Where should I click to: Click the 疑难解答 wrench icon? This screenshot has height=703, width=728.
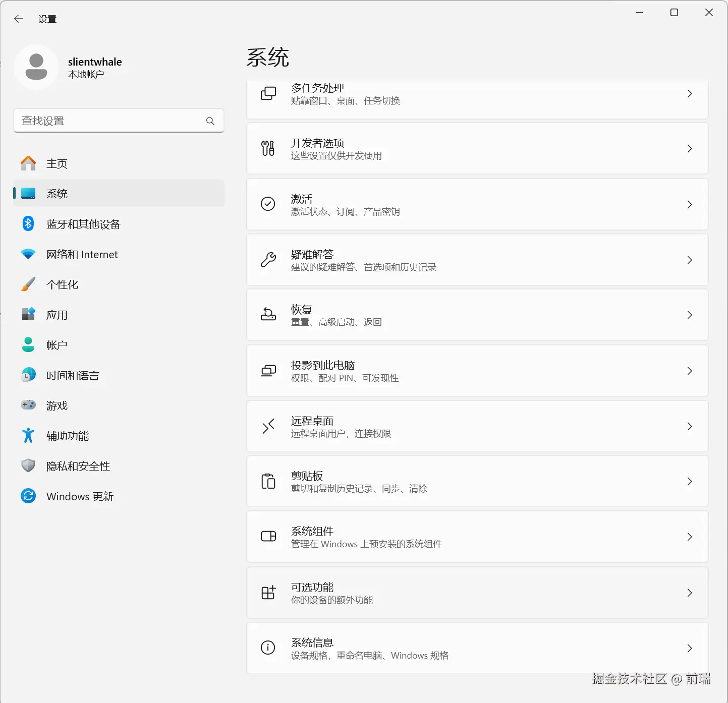pyautogui.click(x=268, y=260)
